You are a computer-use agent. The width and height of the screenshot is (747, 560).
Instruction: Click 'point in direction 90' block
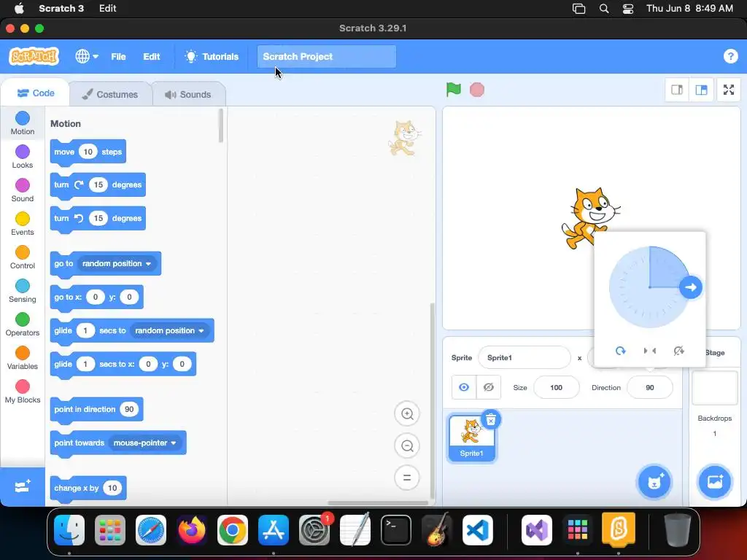coord(97,410)
